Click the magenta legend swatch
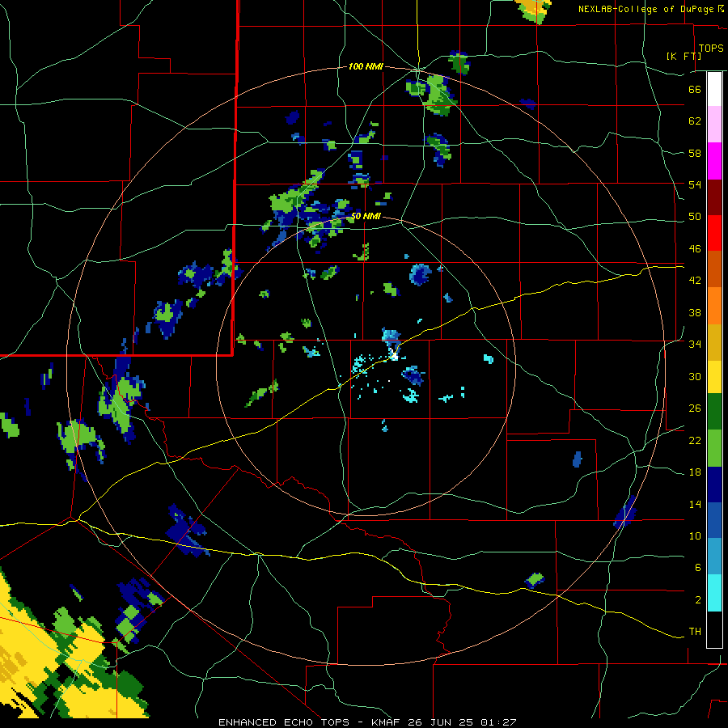 click(x=714, y=161)
